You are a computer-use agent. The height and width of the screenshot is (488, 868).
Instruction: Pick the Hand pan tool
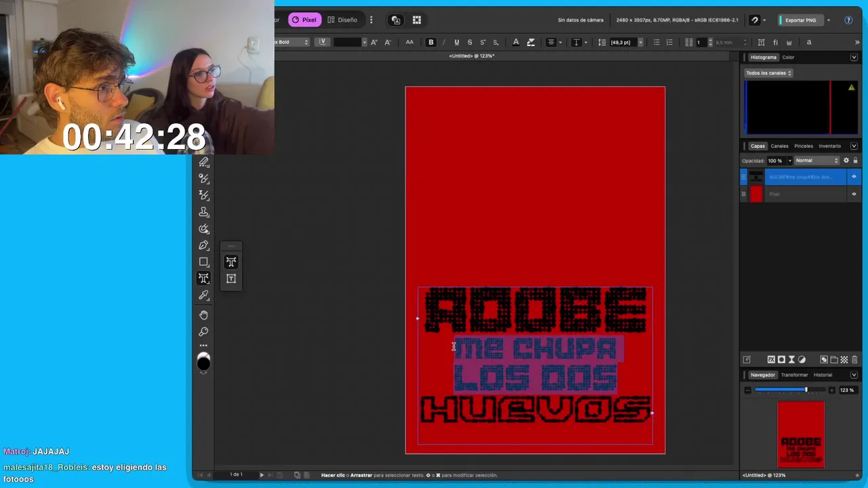(203, 315)
